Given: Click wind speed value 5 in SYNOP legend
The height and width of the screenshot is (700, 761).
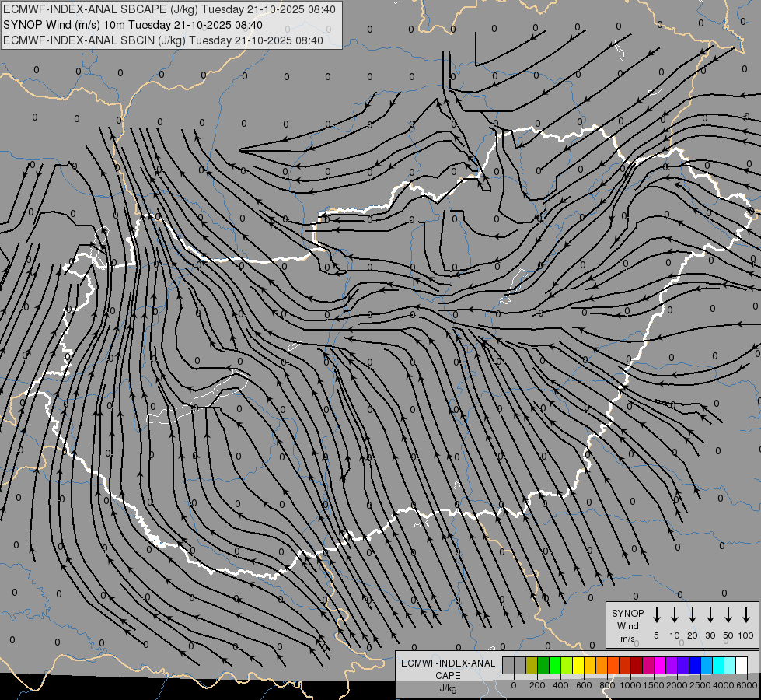Looking at the screenshot, I should pyautogui.click(x=656, y=635).
